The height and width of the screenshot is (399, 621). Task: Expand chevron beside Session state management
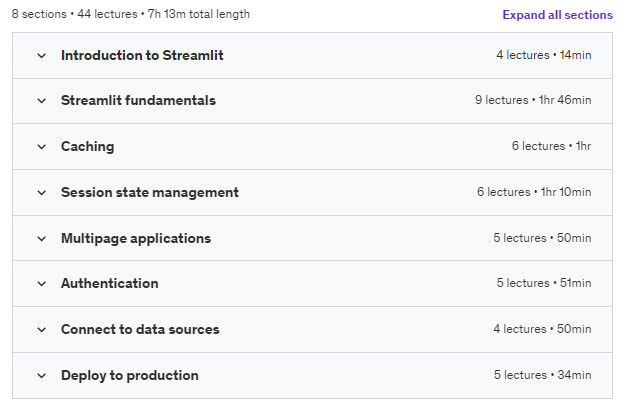click(x=42, y=193)
